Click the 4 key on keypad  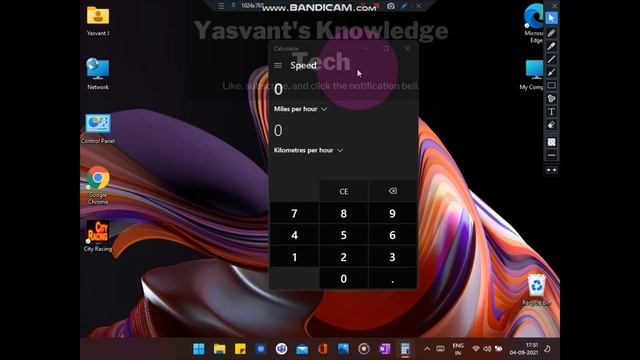coord(294,235)
